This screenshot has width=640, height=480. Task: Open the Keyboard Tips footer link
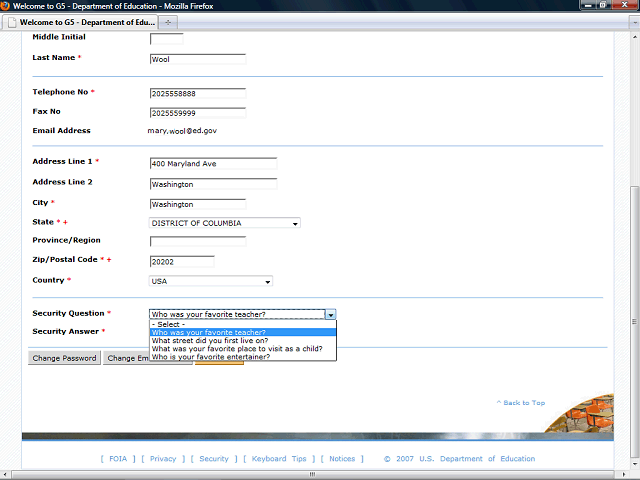pos(279,459)
